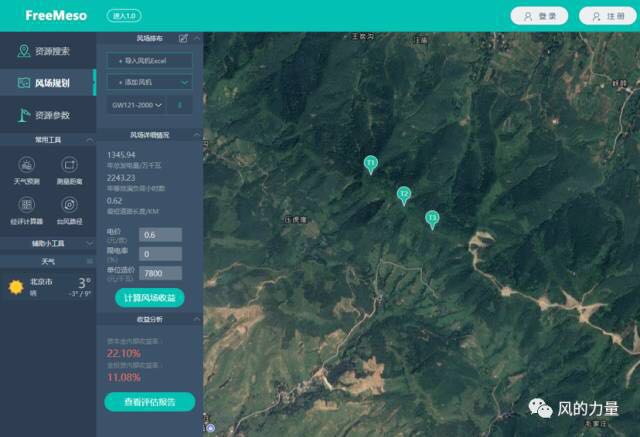This screenshot has width=640, height=437.
Task: Select turbine marker T2 on the map
Action: pos(404,194)
